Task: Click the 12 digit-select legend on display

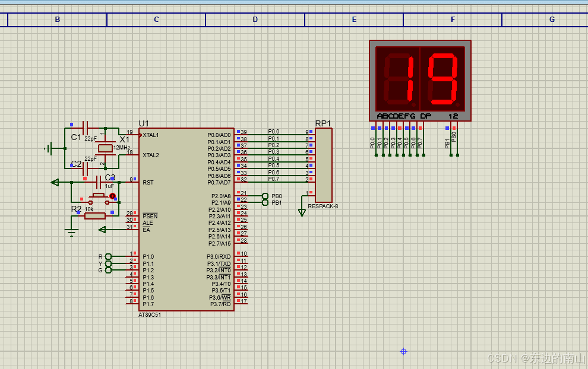Action: click(453, 116)
